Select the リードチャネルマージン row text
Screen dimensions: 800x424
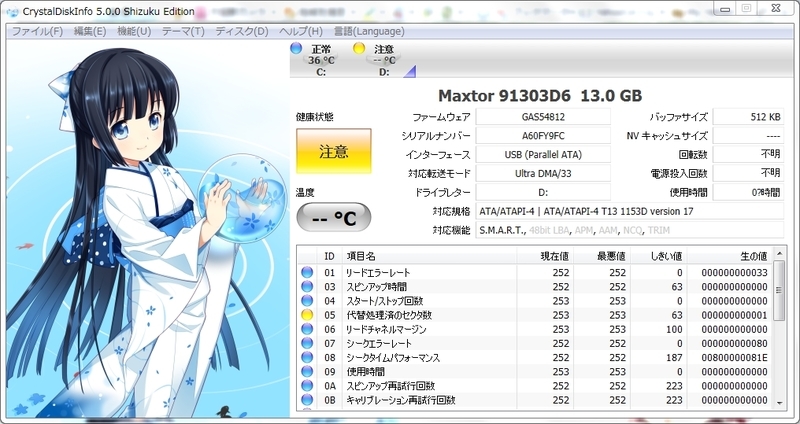pos(386,330)
